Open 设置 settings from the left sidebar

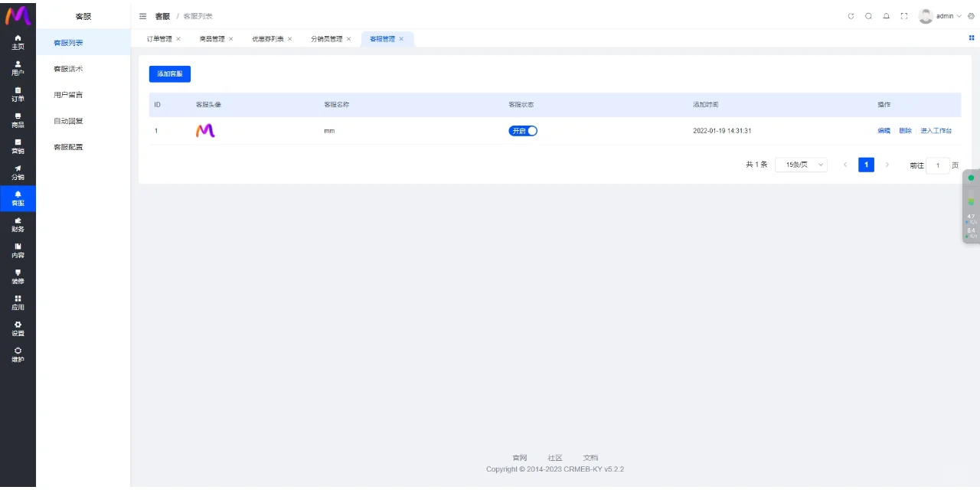tap(18, 328)
